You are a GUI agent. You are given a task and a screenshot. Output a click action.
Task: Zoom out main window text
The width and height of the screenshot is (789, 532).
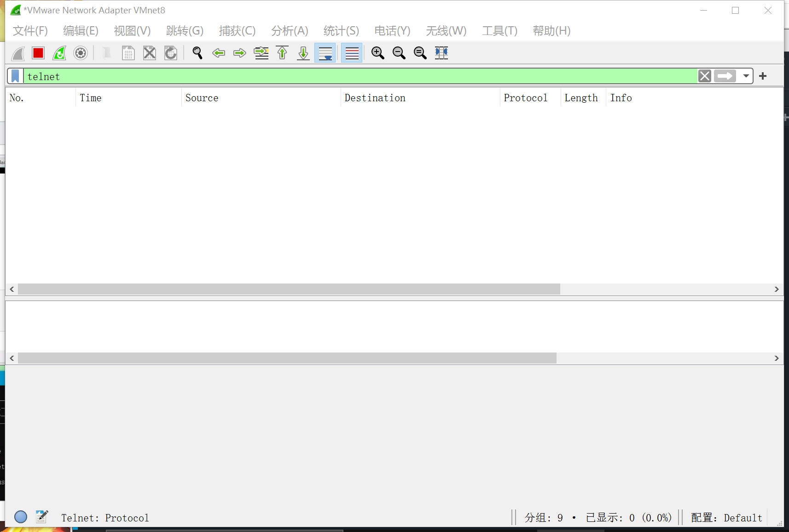coord(399,53)
